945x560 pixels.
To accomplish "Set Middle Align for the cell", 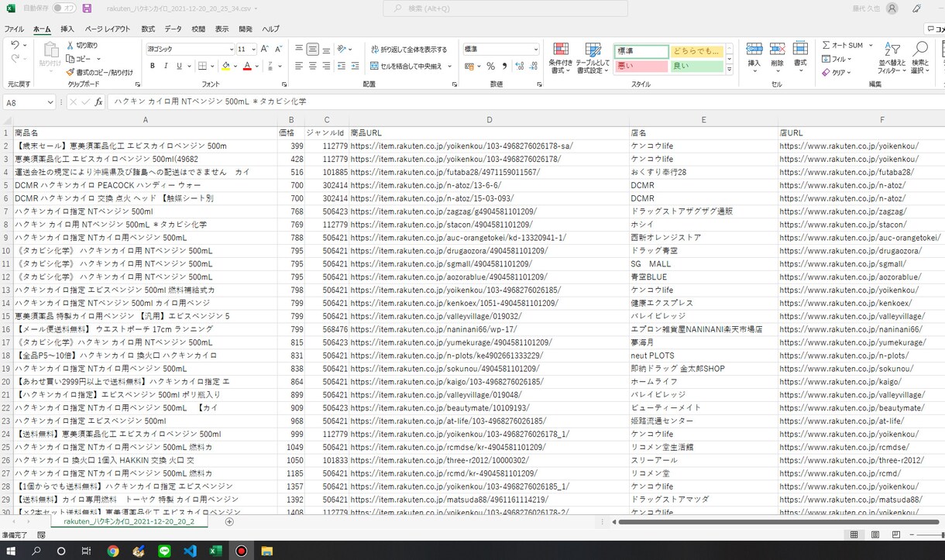I will (x=312, y=49).
